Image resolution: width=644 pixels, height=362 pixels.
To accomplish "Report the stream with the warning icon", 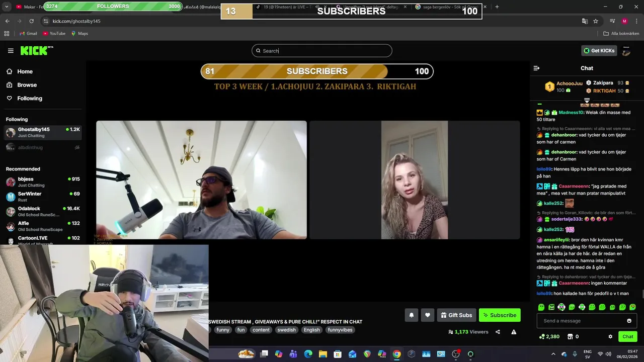I will point(514,332).
